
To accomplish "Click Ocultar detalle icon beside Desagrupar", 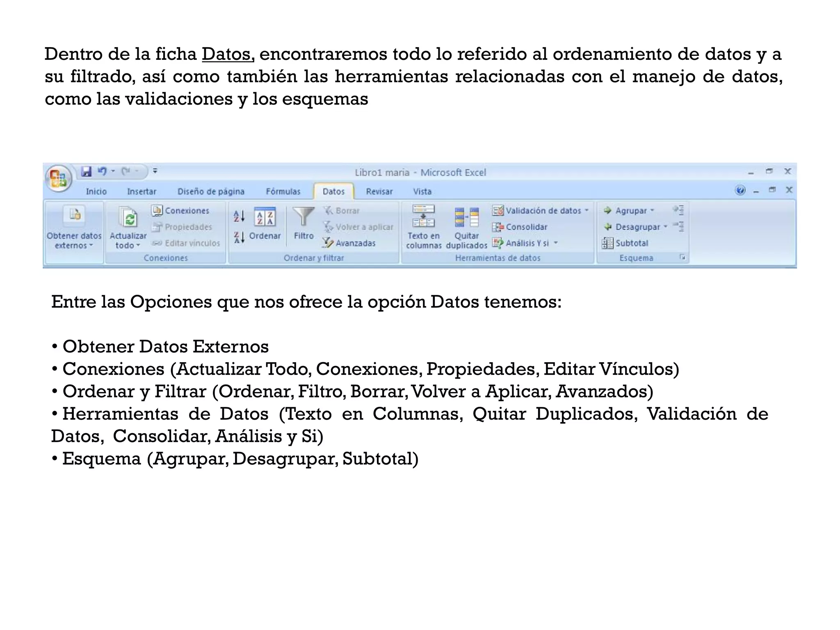I will (678, 226).
